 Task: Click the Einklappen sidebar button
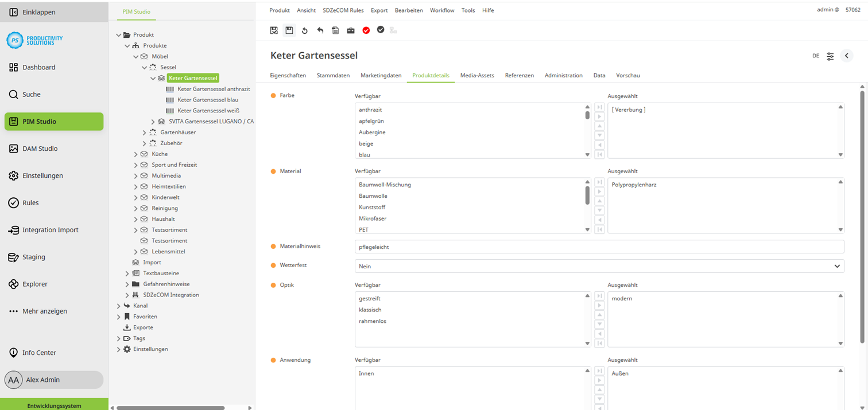(x=38, y=12)
